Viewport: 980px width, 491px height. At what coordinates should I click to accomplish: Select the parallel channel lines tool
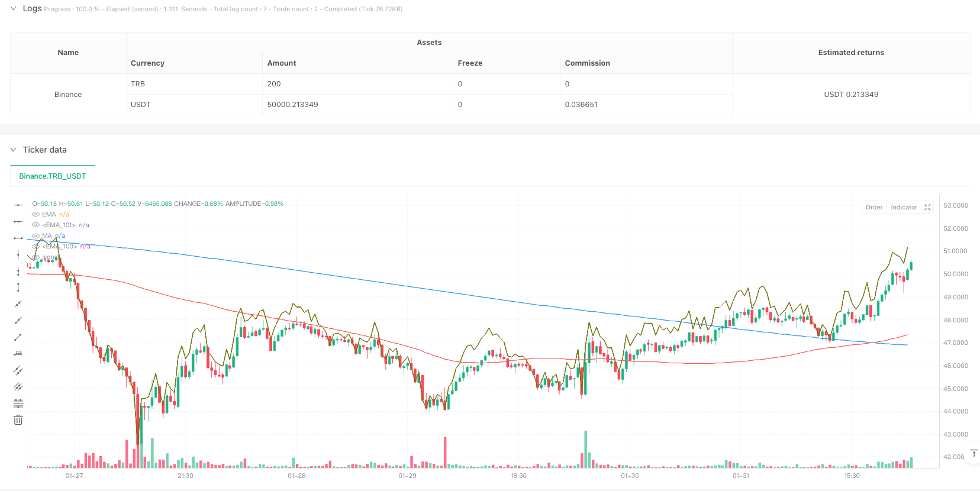coord(18,370)
